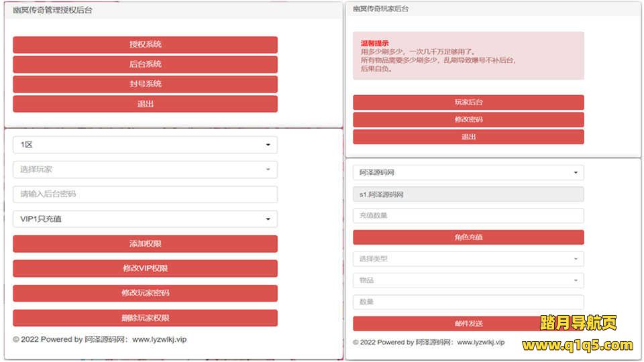The width and height of the screenshot is (644, 362).
Task: Click the 授权系统 button
Action: 145,45
